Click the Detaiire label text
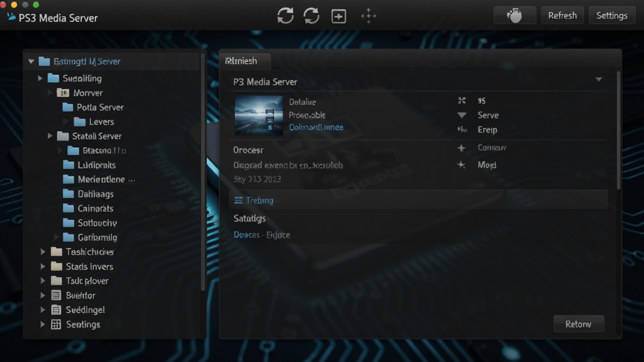The width and height of the screenshot is (644, 362). click(x=303, y=102)
